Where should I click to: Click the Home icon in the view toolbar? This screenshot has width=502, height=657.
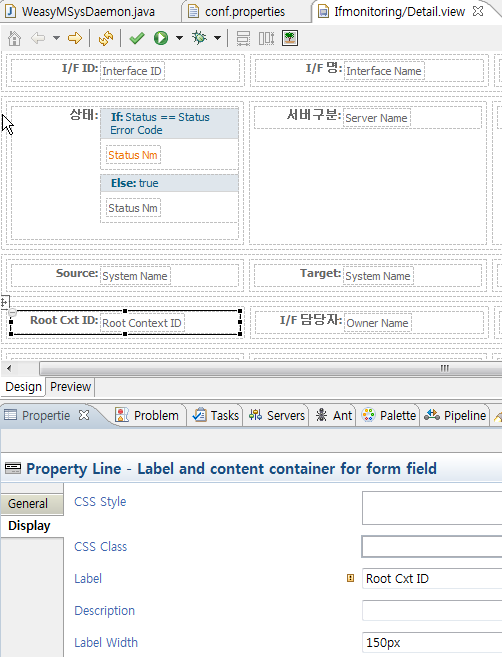(x=15, y=39)
